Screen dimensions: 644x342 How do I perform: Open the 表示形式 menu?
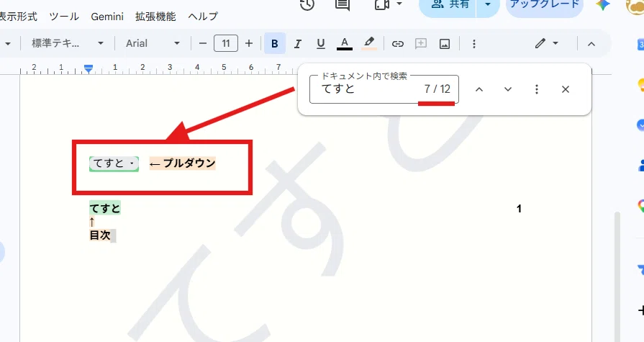17,17
